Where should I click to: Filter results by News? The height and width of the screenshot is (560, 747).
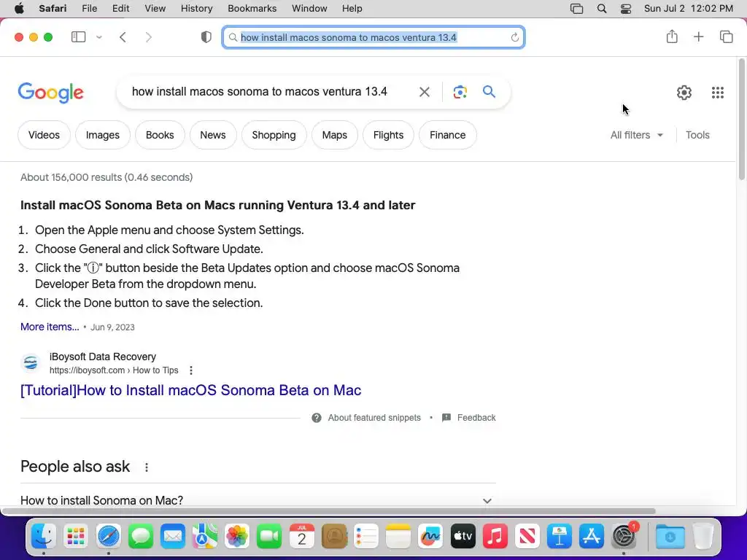point(212,135)
